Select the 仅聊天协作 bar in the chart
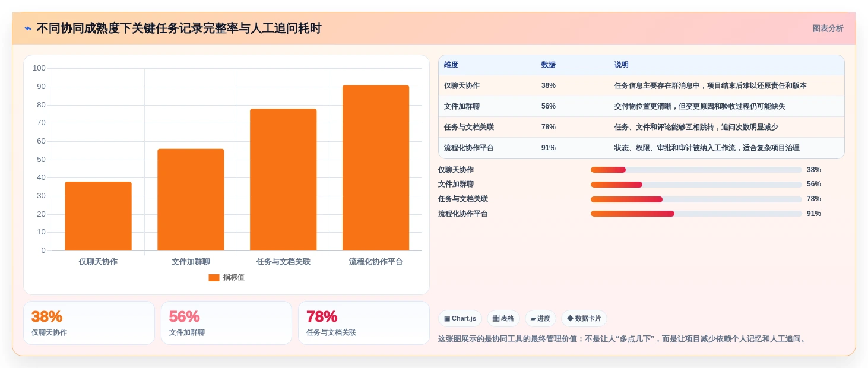 (98, 216)
